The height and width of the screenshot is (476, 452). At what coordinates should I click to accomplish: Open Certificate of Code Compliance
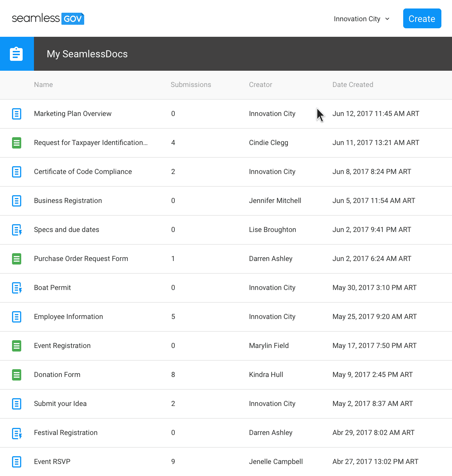click(x=83, y=172)
